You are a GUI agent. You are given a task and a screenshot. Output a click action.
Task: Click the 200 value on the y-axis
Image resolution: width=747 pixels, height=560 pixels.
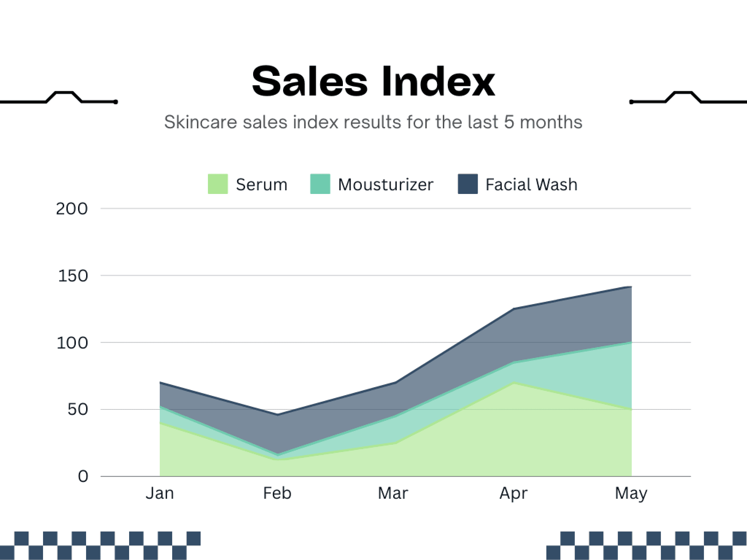[72, 209]
